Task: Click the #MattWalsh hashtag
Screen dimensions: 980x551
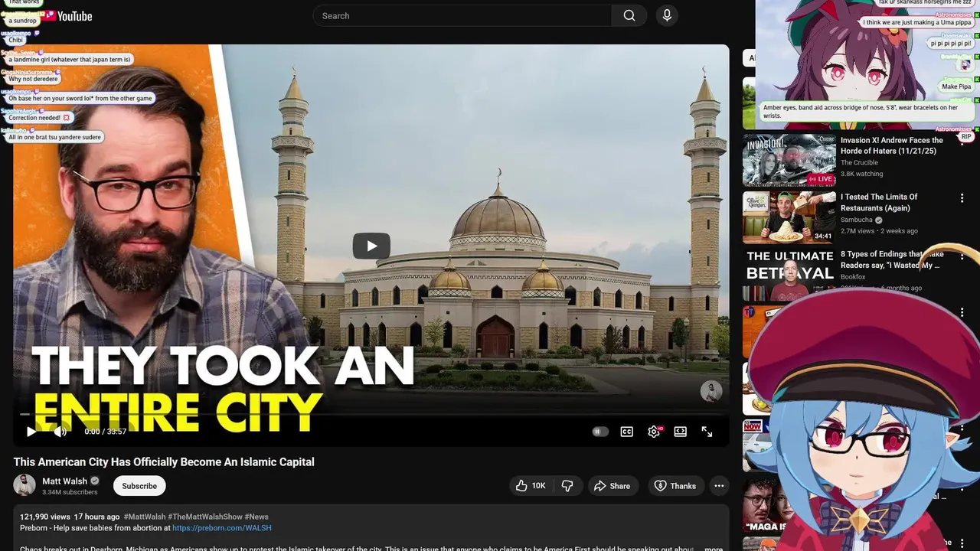Action: coord(144,517)
